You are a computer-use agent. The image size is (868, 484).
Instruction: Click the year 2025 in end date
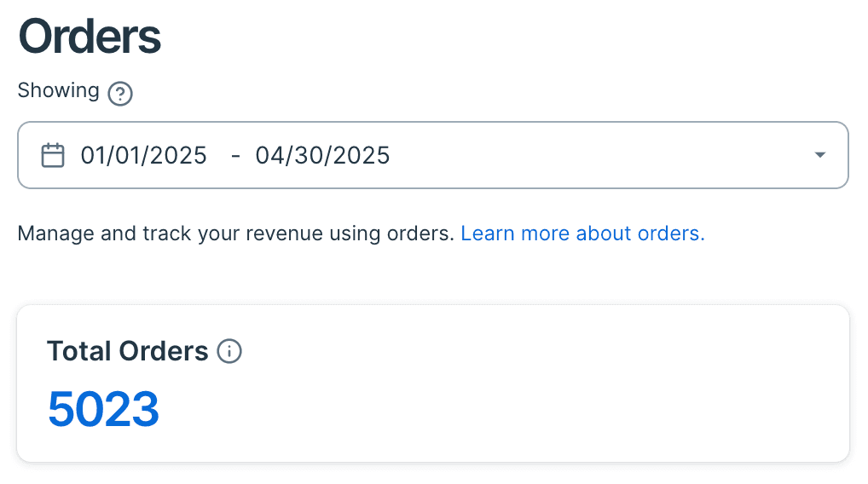[x=361, y=155]
